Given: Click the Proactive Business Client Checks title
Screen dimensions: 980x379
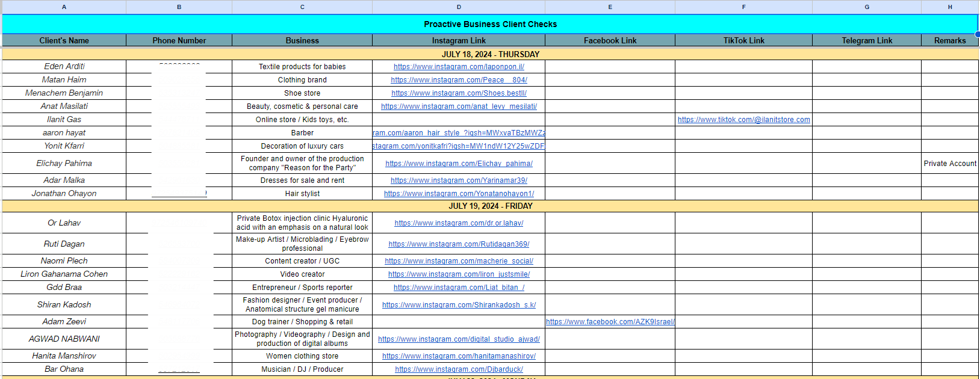Looking at the screenshot, I should (490, 24).
